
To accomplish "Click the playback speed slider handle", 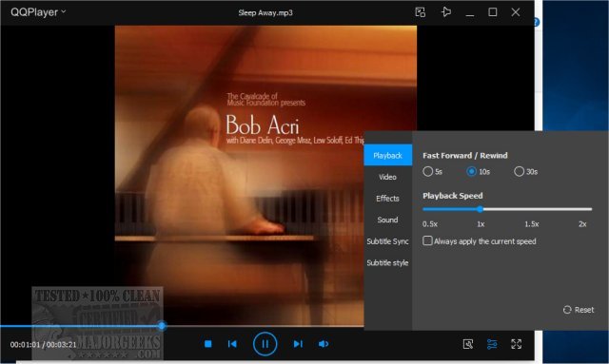I will coord(480,209).
